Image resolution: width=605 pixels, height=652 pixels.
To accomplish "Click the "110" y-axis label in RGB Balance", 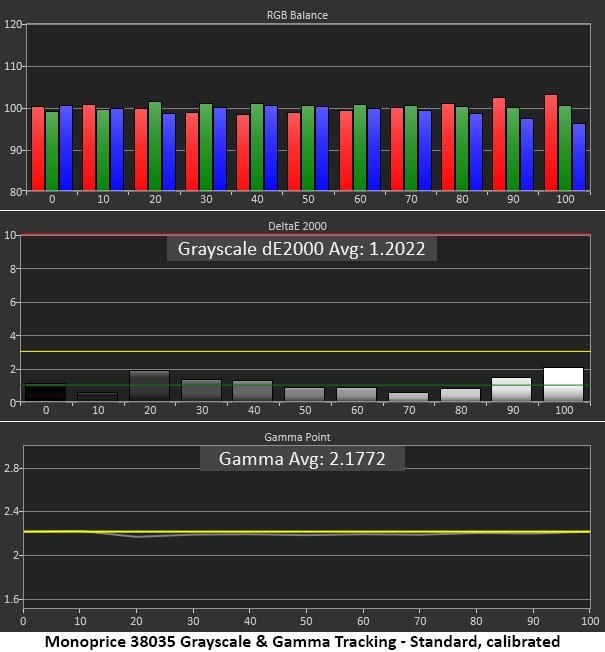I will point(12,66).
